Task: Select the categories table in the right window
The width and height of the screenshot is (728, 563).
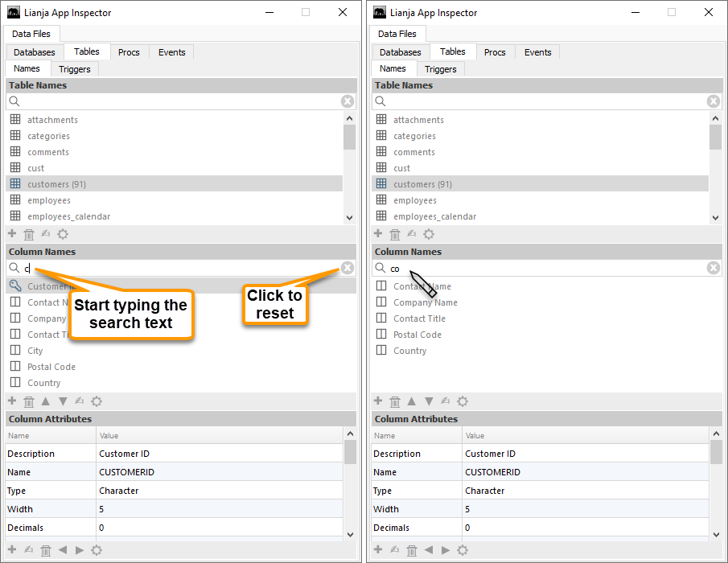Action: click(x=414, y=136)
